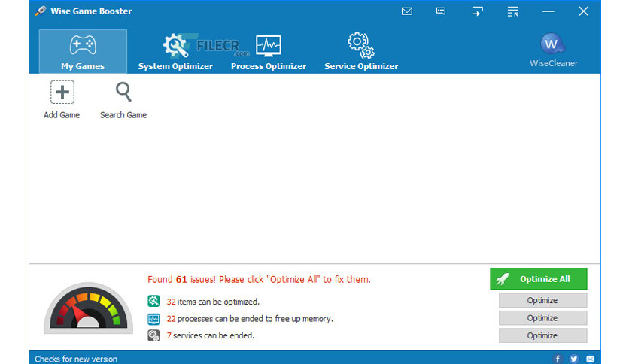Click the performance speedometer gauge
The image size is (629, 364).
click(88, 308)
